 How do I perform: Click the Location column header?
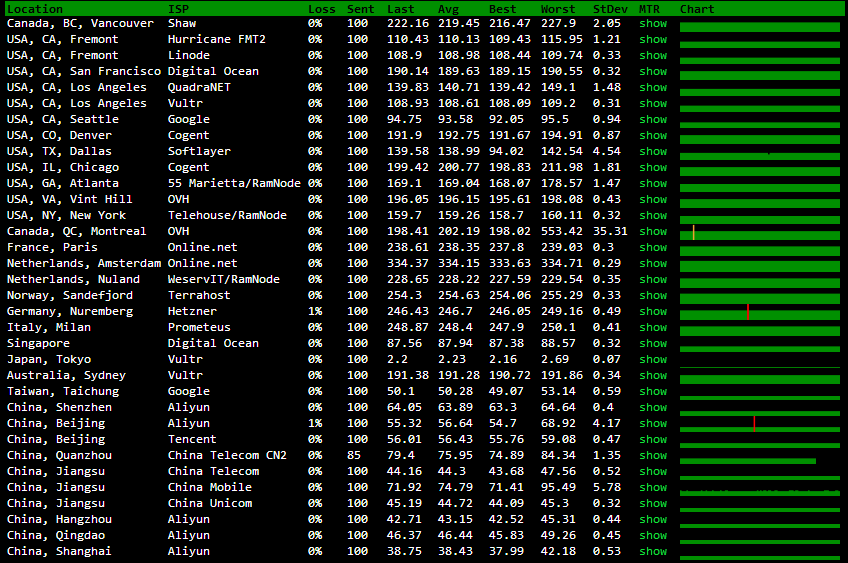[x=35, y=9]
